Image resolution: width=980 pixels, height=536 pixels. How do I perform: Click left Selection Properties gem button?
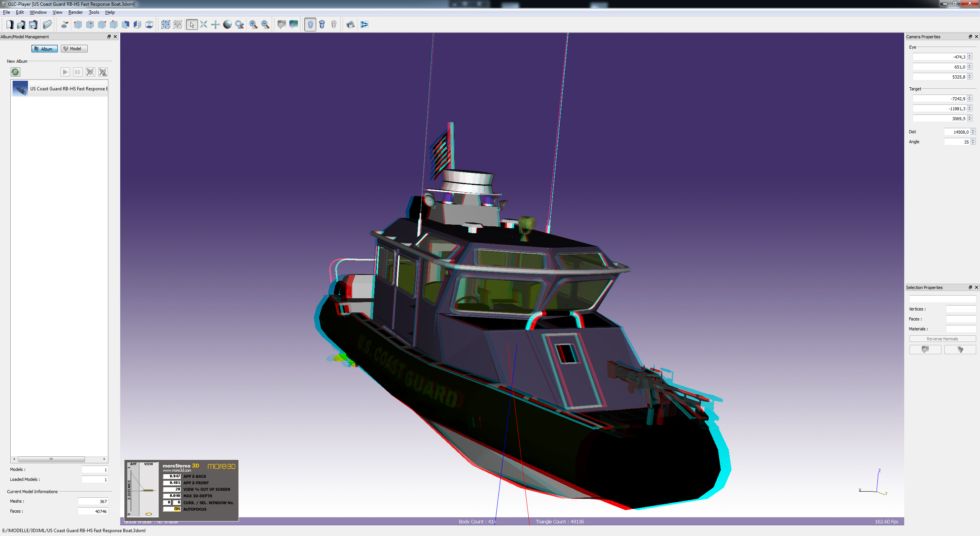click(x=925, y=350)
